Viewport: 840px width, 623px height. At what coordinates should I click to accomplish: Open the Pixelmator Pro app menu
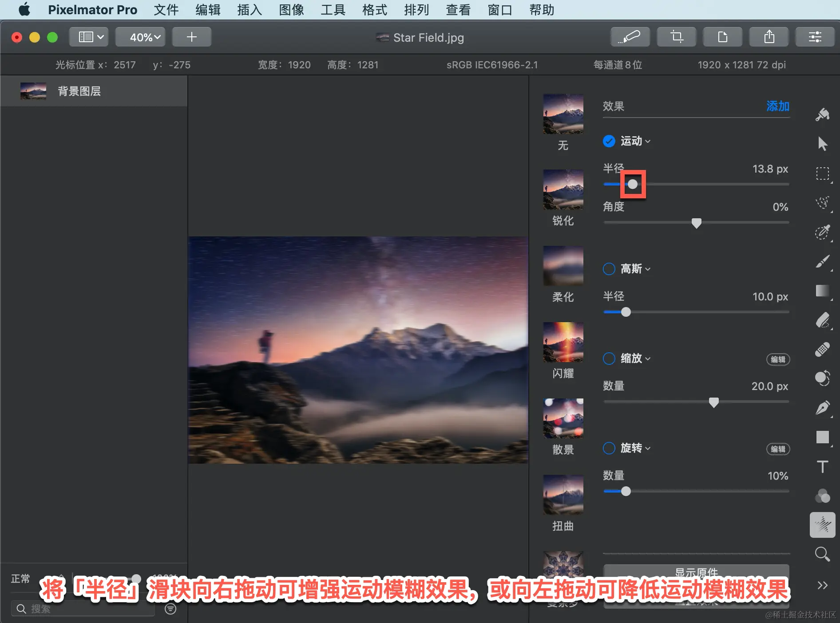tap(92, 10)
